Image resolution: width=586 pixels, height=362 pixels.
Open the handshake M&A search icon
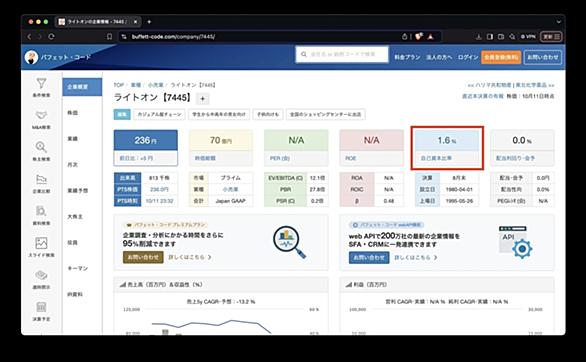41,115
